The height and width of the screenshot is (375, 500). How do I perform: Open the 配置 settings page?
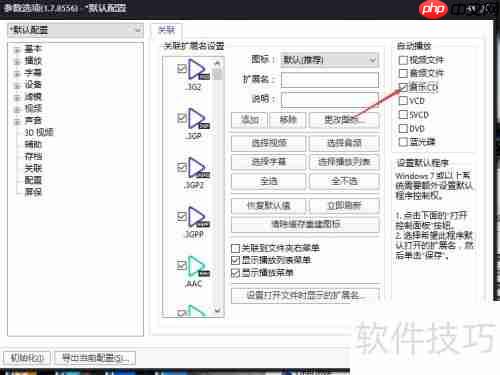tap(33, 180)
